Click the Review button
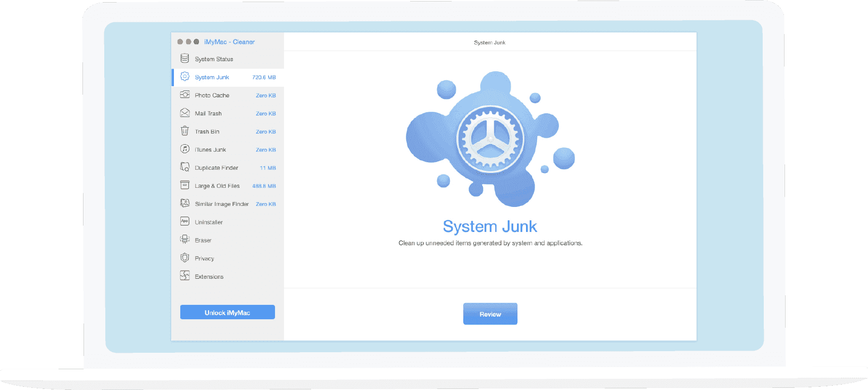Screen dimensions: 868x390 (x=490, y=314)
